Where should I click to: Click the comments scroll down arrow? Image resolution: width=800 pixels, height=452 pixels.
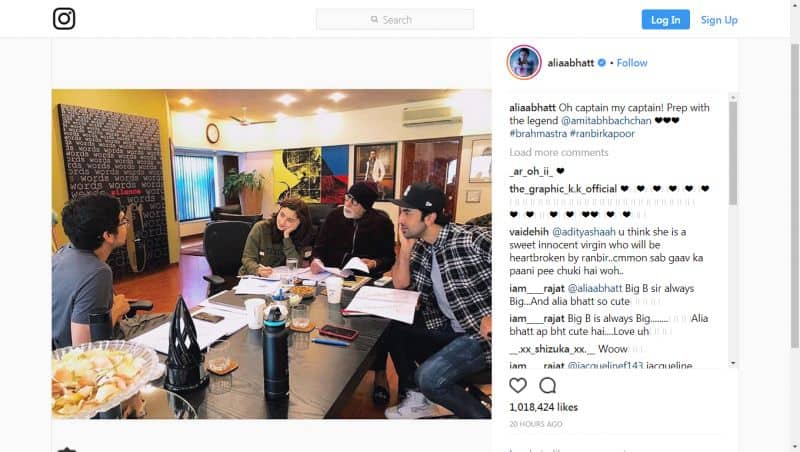tap(733, 363)
